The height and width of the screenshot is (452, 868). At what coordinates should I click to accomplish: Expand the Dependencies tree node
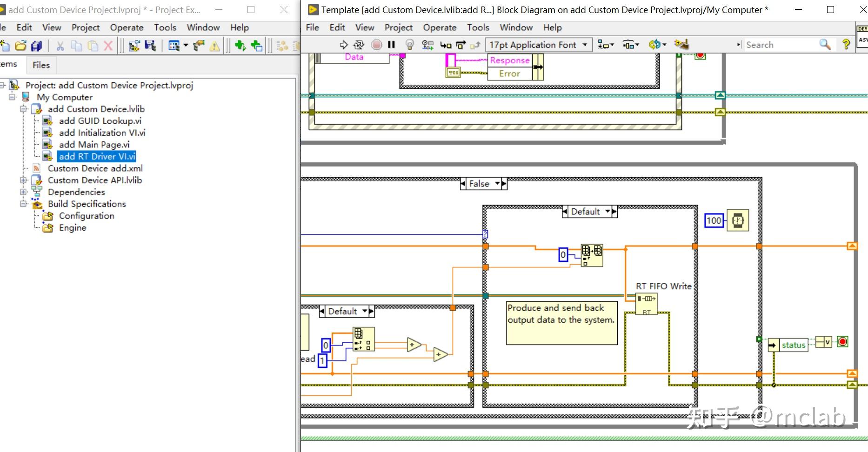(x=23, y=192)
